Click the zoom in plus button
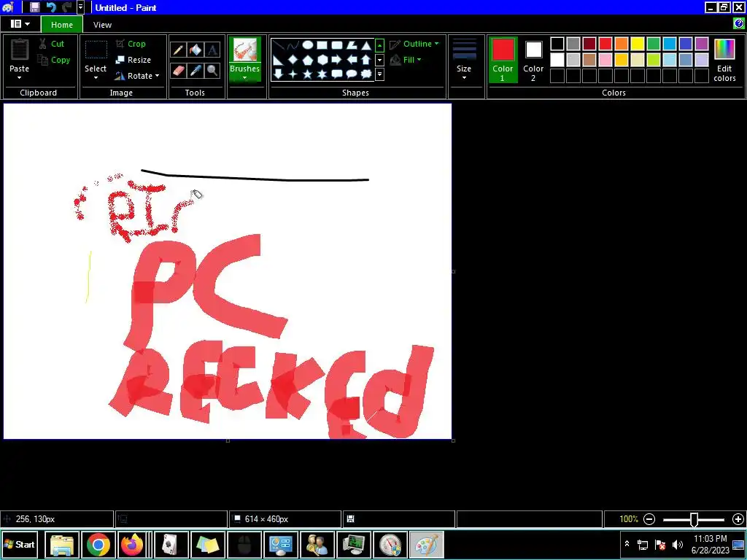The image size is (747, 560). click(738, 519)
